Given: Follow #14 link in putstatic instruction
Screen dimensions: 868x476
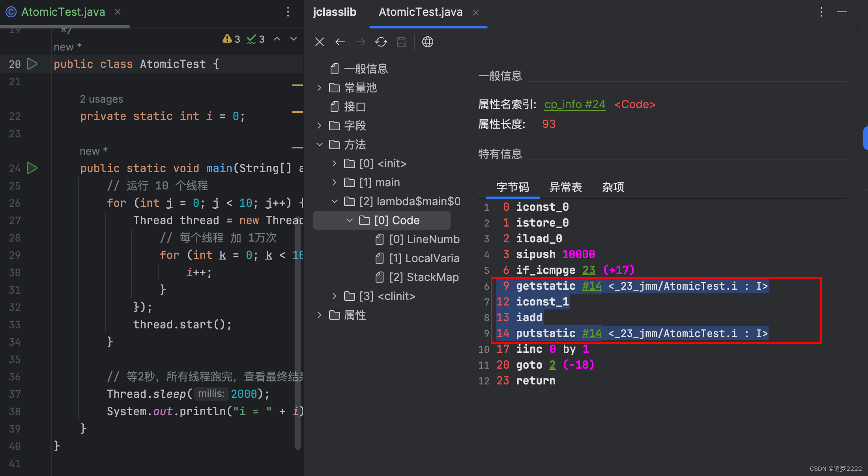Looking at the screenshot, I should pos(592,333).
